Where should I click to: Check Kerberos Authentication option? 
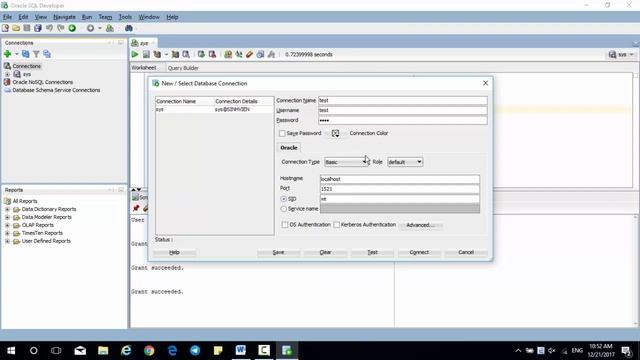(x=337, y=225)
